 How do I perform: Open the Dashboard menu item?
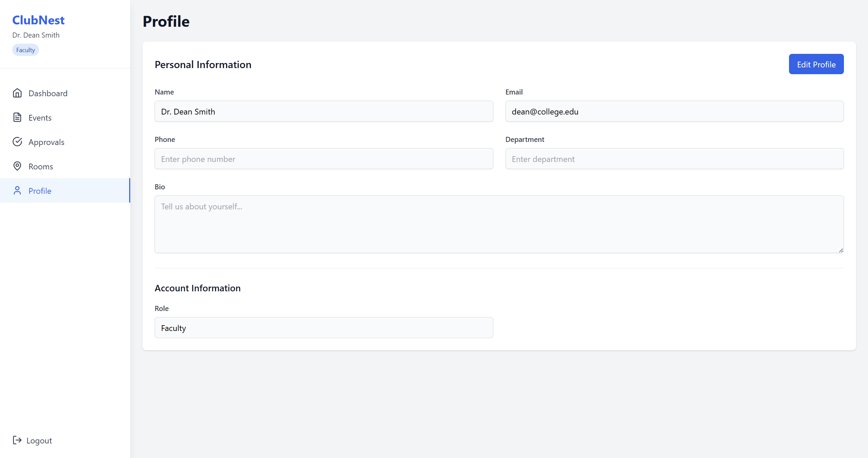coord(48,93)
